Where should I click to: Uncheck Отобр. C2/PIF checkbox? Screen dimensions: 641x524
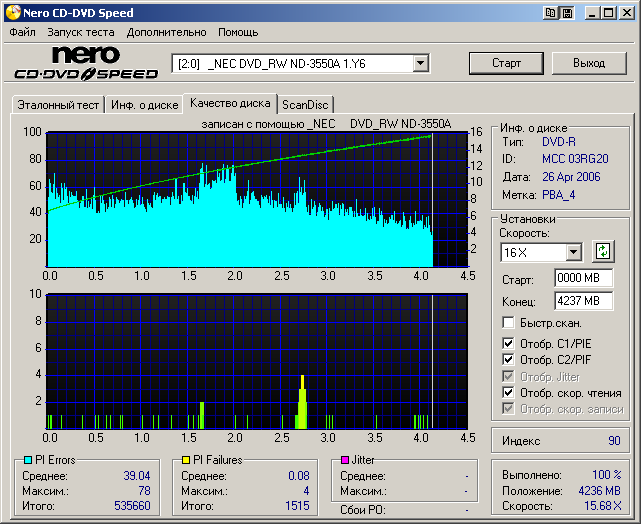coord(508,360)
